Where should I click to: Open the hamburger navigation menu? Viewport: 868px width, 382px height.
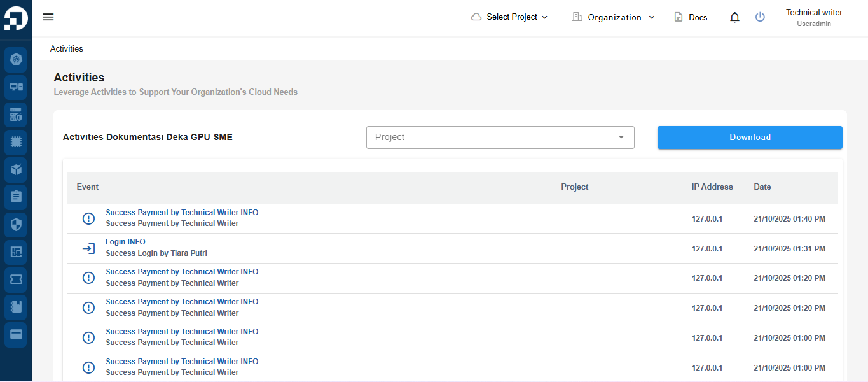(x=48, y=17)
